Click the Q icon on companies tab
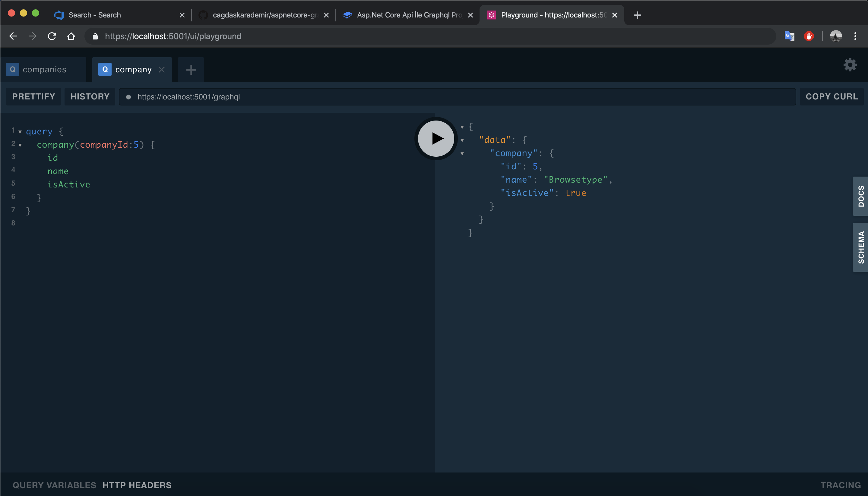Screen dimensions: 868x496 13,70
